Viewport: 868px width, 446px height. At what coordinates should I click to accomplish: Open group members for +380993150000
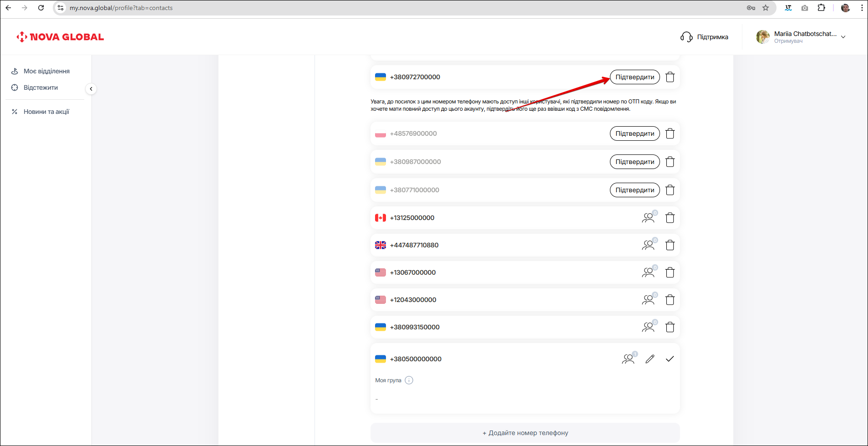tap(649, 327)
